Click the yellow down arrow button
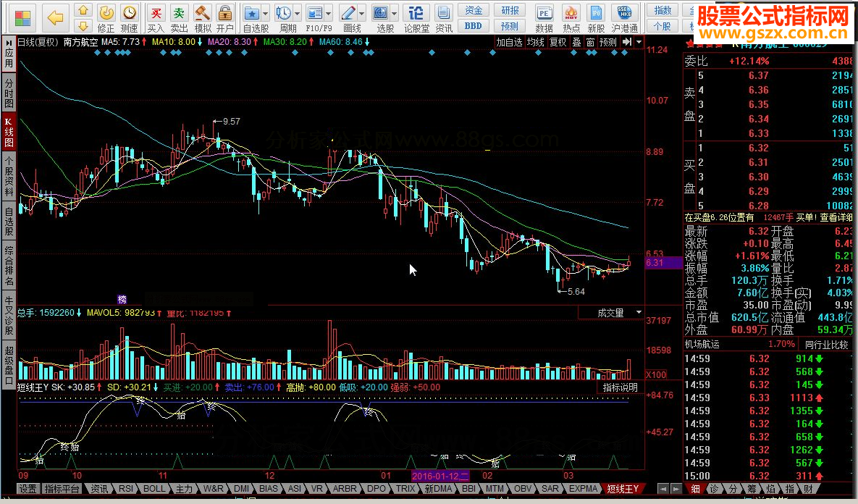The image size is (858, 504). [x=83, y=26]
